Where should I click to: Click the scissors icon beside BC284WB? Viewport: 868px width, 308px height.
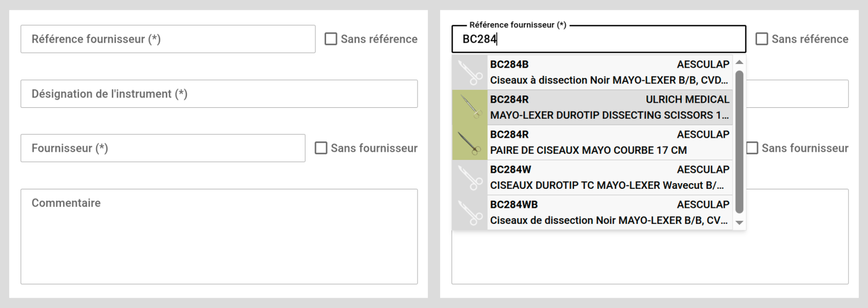(470, 213)
